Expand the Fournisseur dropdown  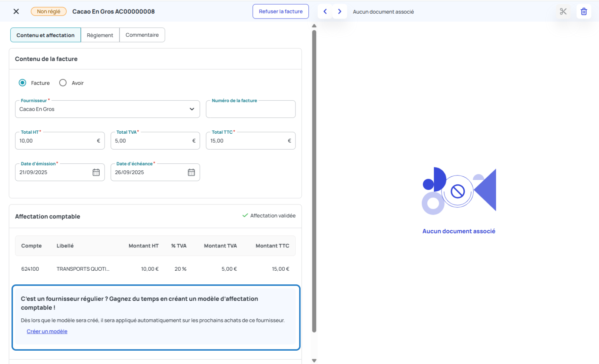coord(192,109)
